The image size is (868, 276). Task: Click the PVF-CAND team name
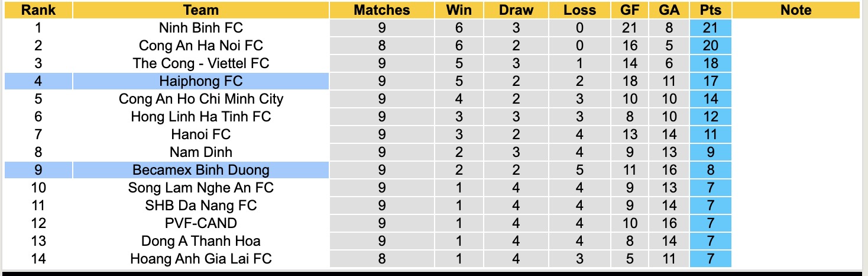200,223
